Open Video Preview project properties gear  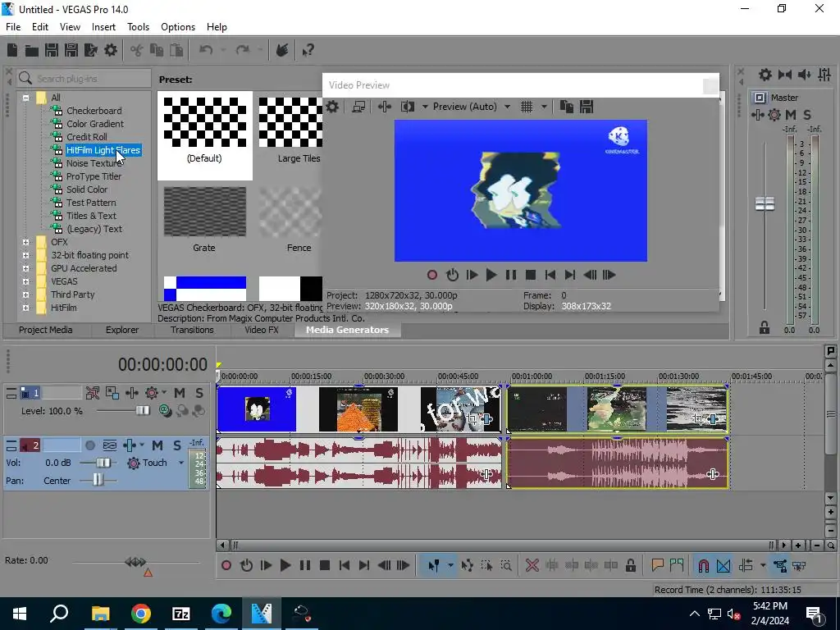pyautogui.click(x=332, y=107)
